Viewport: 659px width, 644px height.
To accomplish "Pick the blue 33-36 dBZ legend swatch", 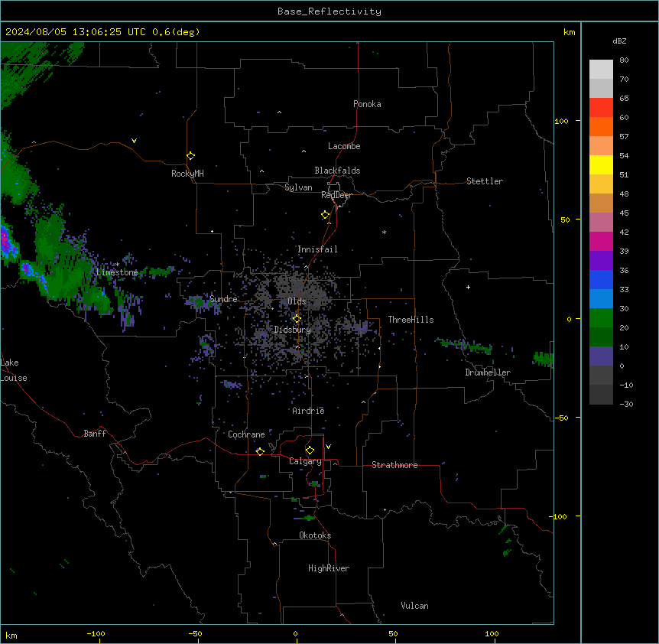I will (x=601, y=279).
